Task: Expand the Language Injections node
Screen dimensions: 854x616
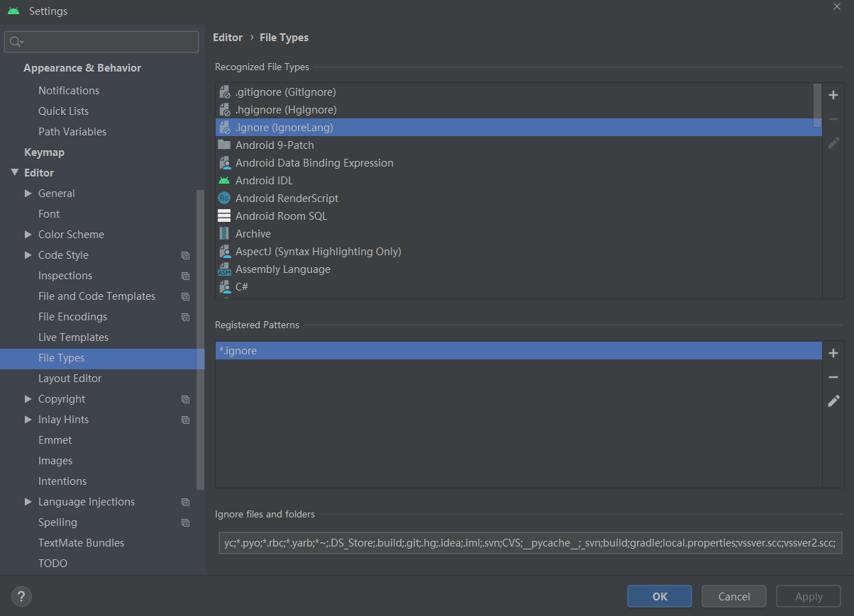Action: pyautogui.click(x=28, y=502)
